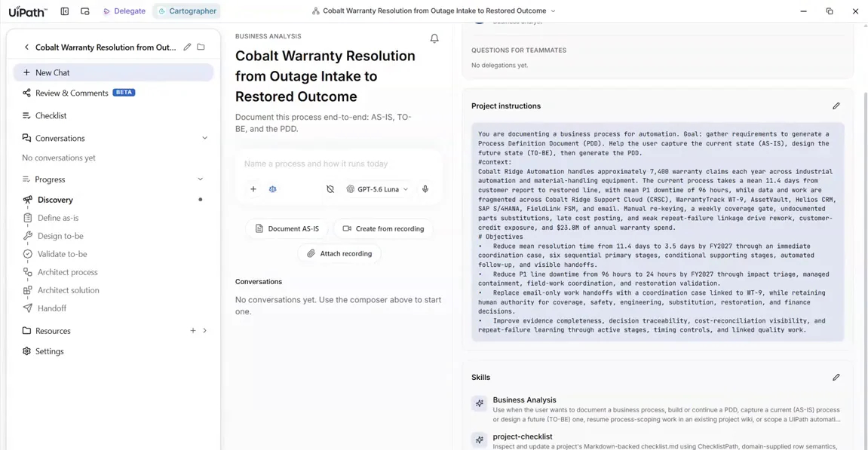Add a resource with the plus icon

point(192,330)
